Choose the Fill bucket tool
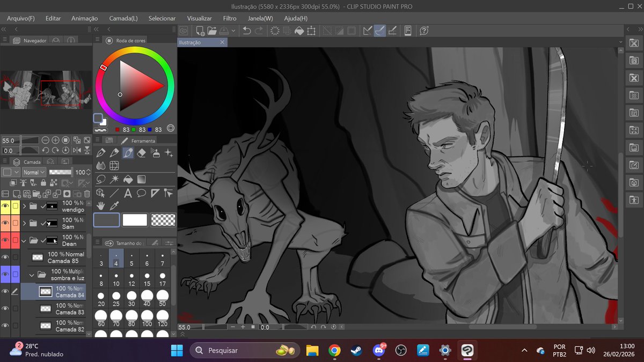The width and height of the screenshot is (644, 362). coord(128,179)
